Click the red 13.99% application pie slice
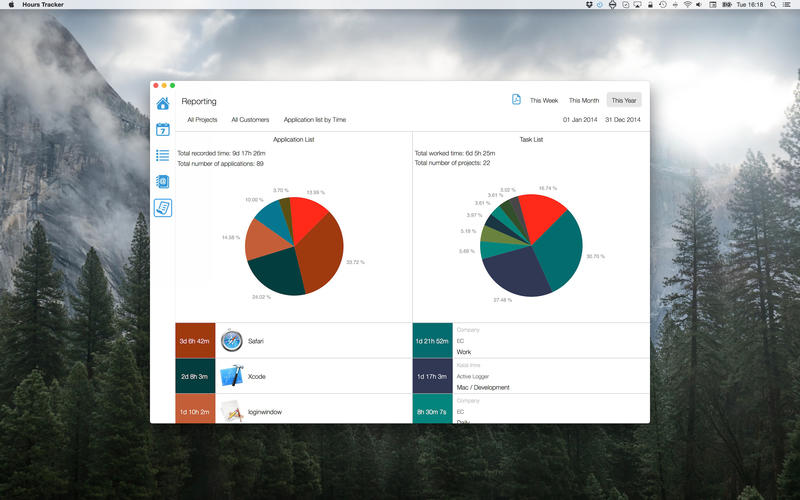This screenshot has height=500, width=800. pos(307,217)
